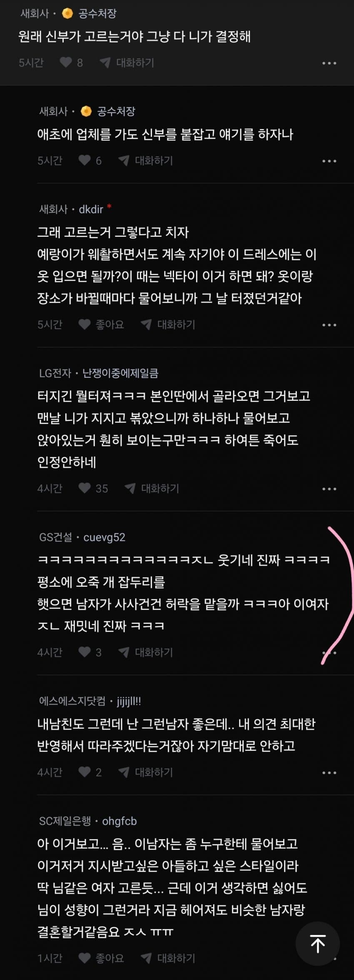Tap the heart on cuevg52's comment
Viewport: 354px width, 980px height.
click(x=85, y=652)
